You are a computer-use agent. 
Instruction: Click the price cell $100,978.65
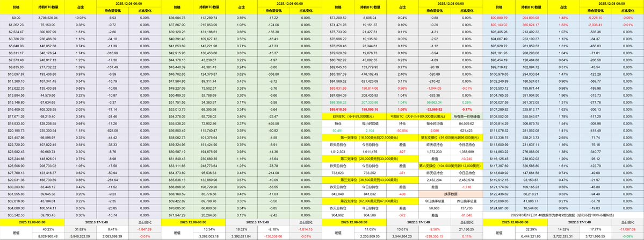pyautogui.click(x=499, y=74)
